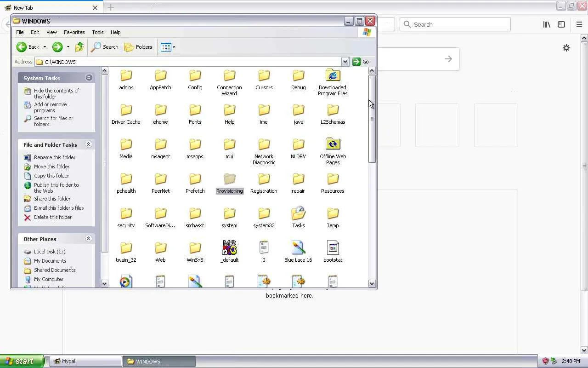
Task: Open the Back history dropdown arrow
Action: point(45,47)
